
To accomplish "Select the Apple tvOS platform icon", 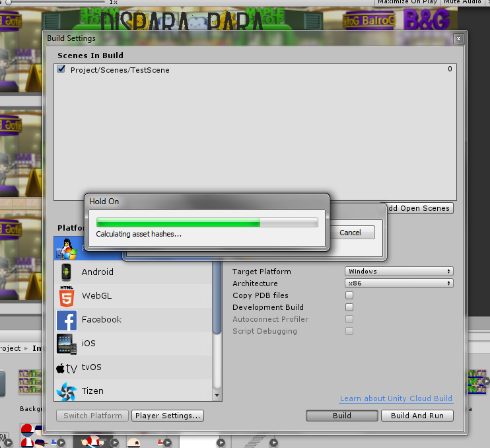I will click(66, 368).
